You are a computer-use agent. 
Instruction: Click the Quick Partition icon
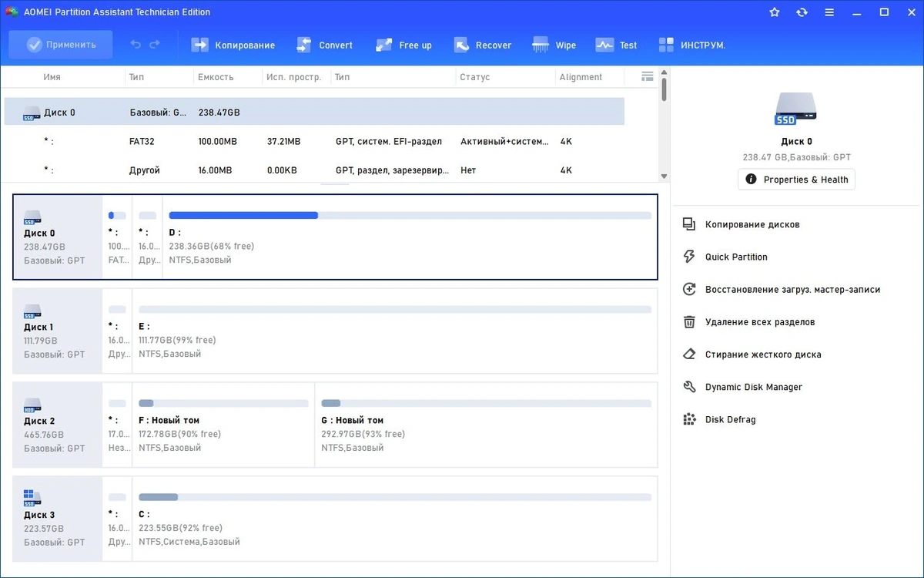[690, 257]
